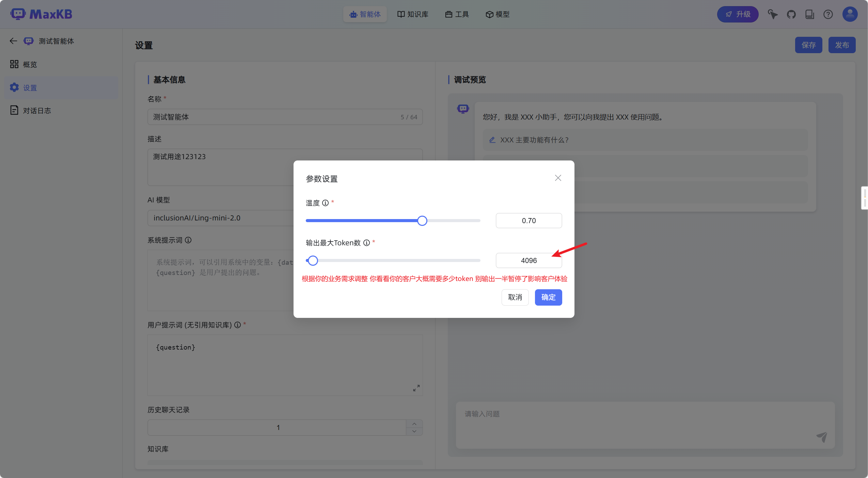Click the back arrow beside 测试智能体
Screen dimensions: 868x478
click(13, 41)
